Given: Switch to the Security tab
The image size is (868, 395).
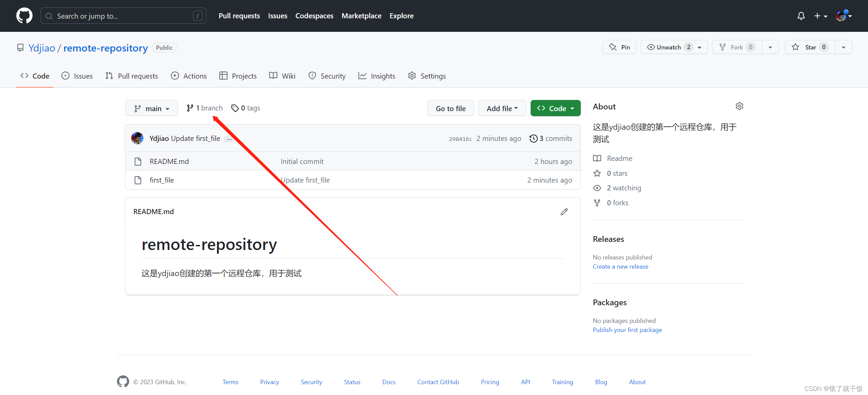Looking at the screenshot, I should tap(327, 76).
